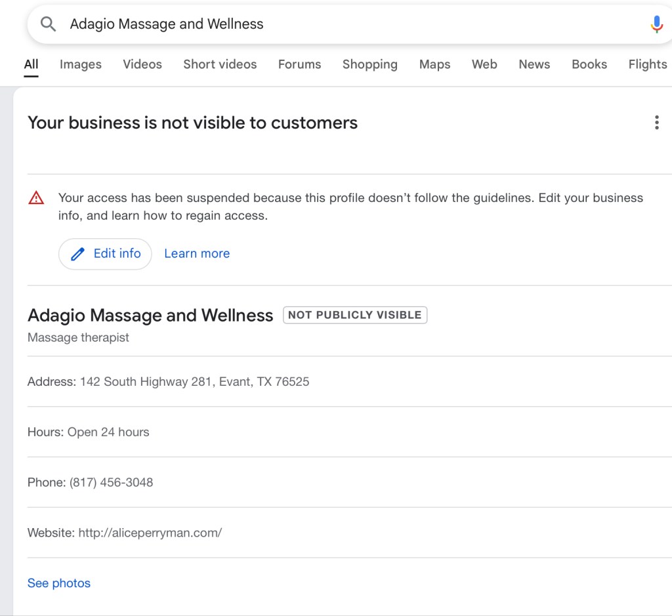This screenshot has height=616, width=672.
Task: Select the Web results tab
Action: pos(484,64)
